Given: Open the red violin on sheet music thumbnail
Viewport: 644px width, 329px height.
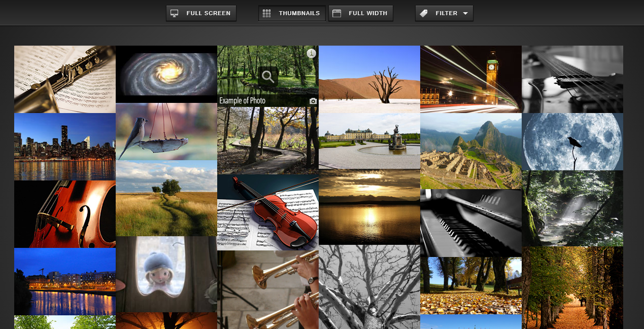Looking at the screenshot, I should (268, 212).
